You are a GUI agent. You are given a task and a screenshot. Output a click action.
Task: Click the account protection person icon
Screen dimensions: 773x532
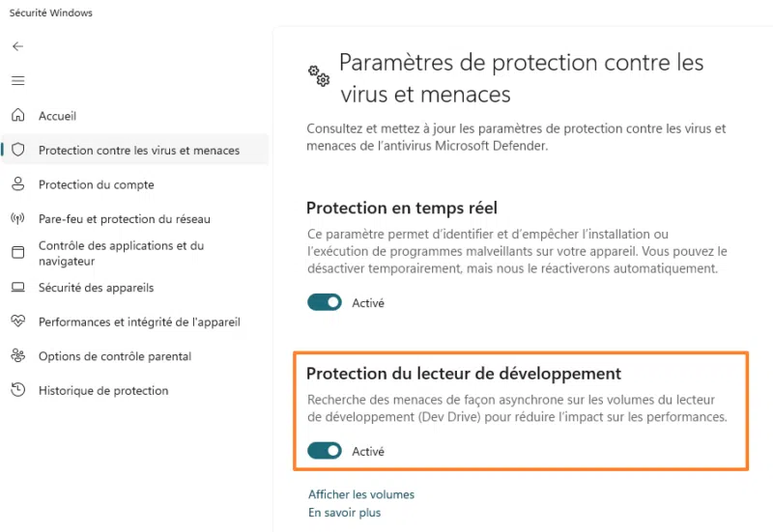tap(17, 184)
